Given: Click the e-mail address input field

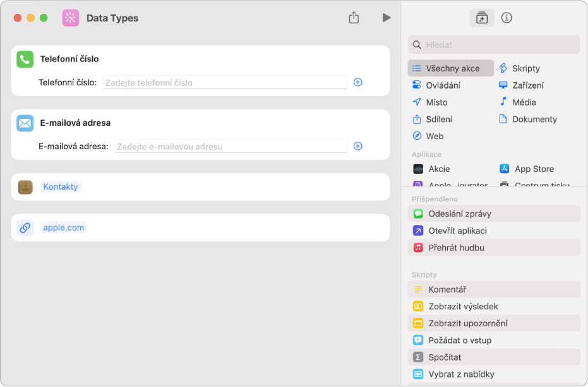Looking at the screenshot, I should coord(231,147).
